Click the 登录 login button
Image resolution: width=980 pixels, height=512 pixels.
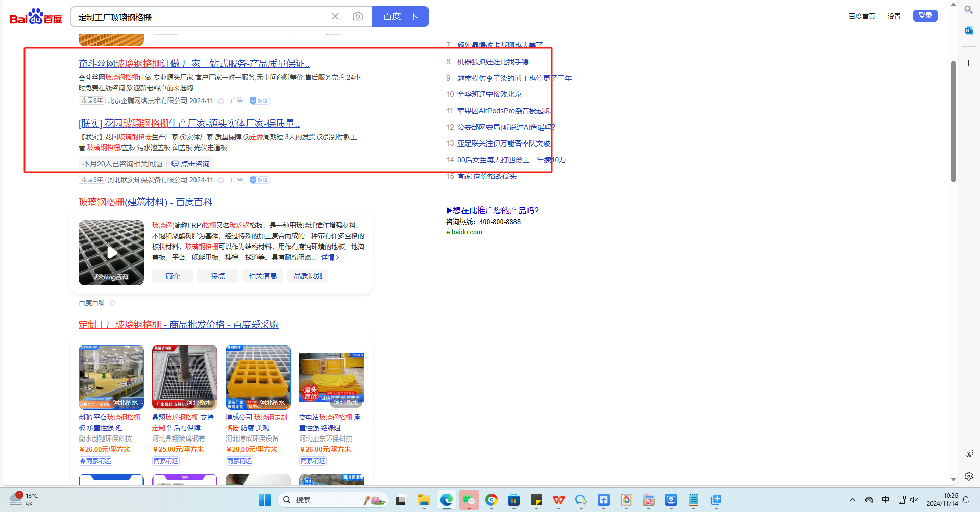[925, 16]
